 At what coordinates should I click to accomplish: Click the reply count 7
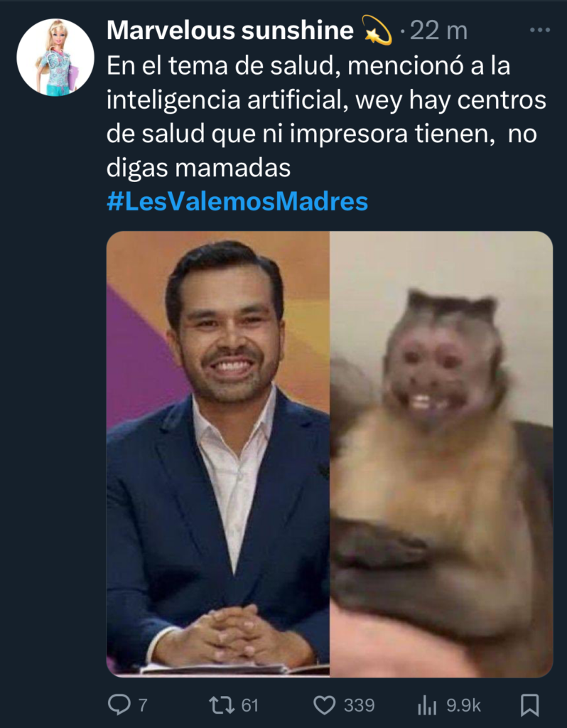click(x=143, y=705)
